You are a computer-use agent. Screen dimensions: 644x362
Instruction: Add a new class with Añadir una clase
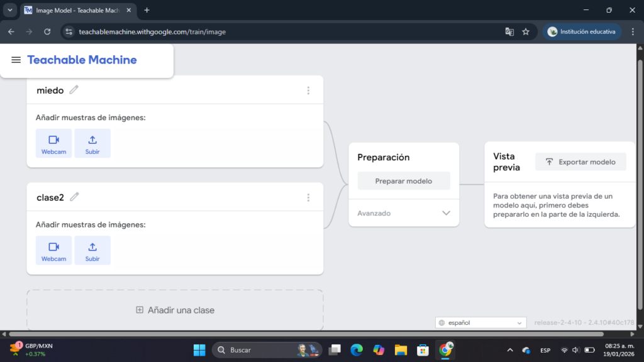click(175, 310)
